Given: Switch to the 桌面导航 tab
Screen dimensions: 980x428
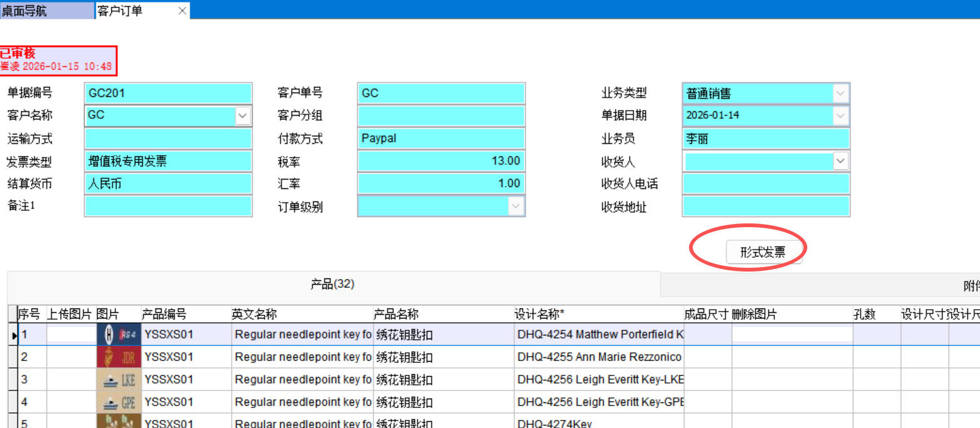Looking at the screenshot, I should coord(25,11).
